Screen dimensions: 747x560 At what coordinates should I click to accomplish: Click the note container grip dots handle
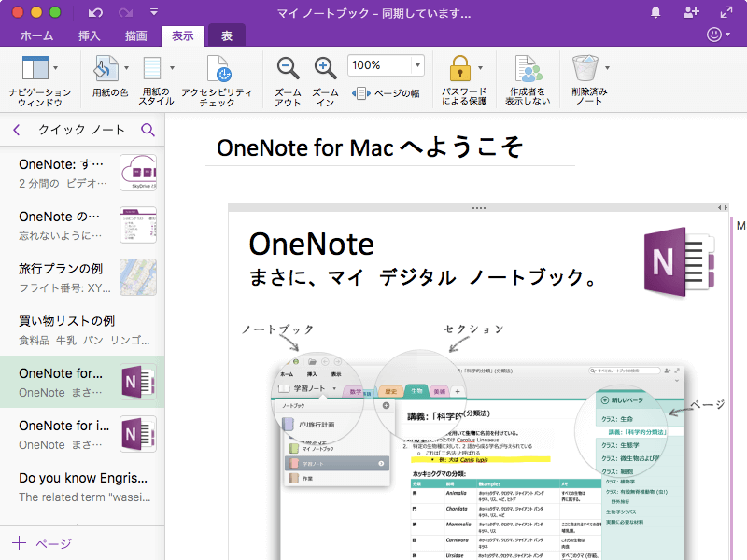tap(479, 208)
